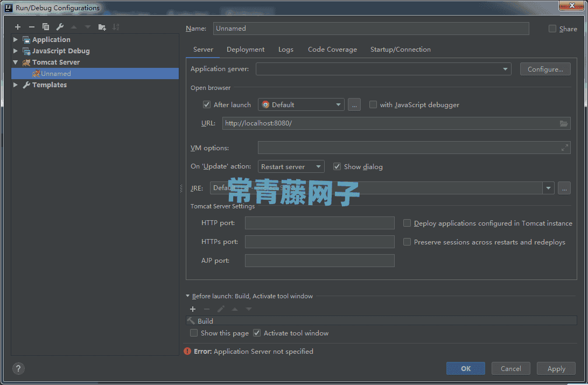Select the Unnamed Tomcat configuration
This screenshot has width=588, height=385.
95,73
